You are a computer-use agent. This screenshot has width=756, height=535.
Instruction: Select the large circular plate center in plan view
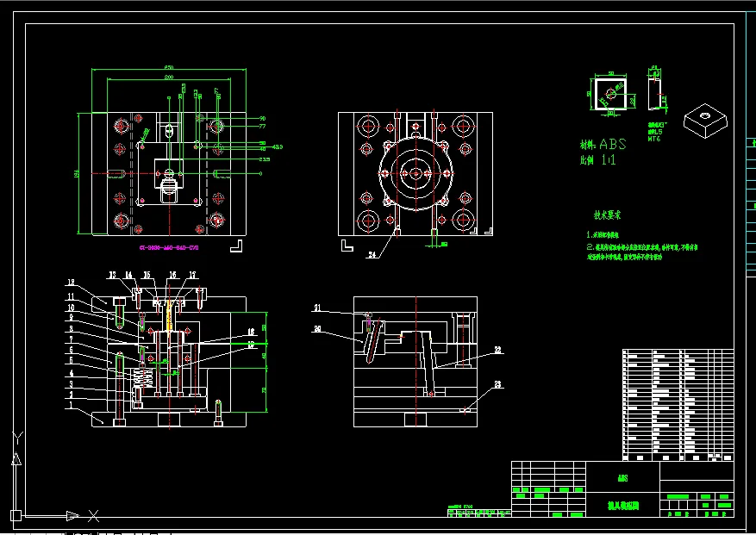pos(415,173)
